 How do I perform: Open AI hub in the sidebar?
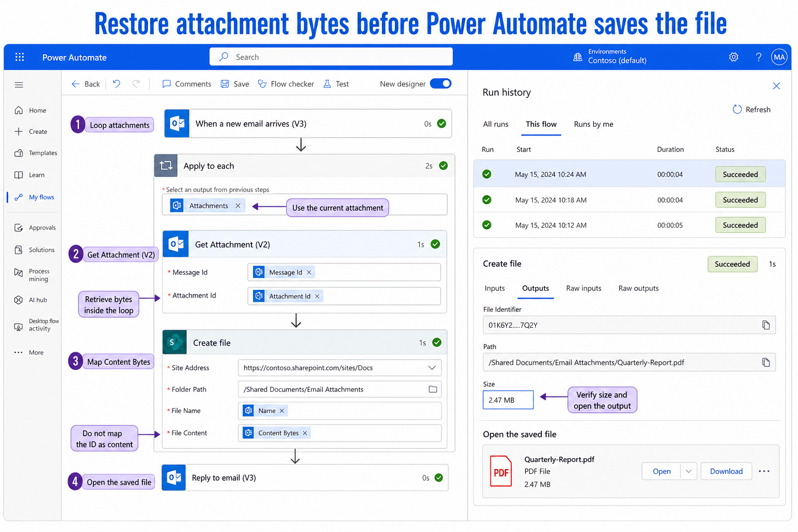(x=31, y=300)
